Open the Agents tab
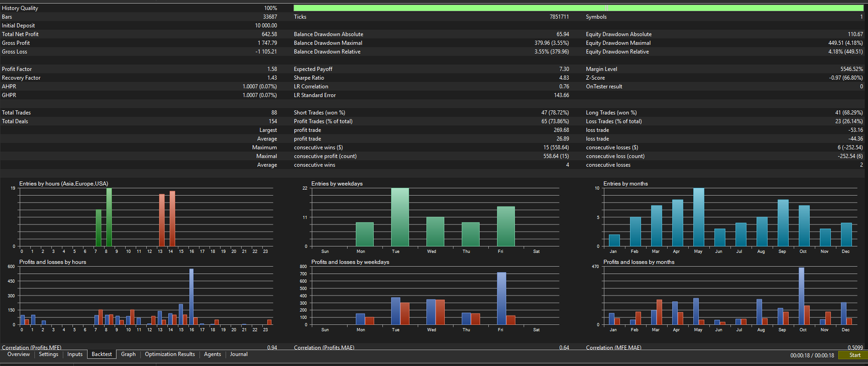The image size is (868, 366). [x=212, y=355]
